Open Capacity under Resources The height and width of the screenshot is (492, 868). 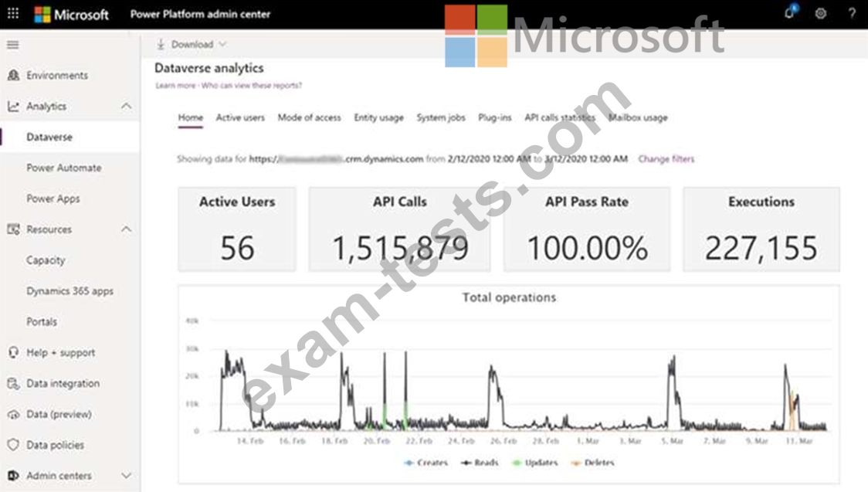click(x=46, y=260)
